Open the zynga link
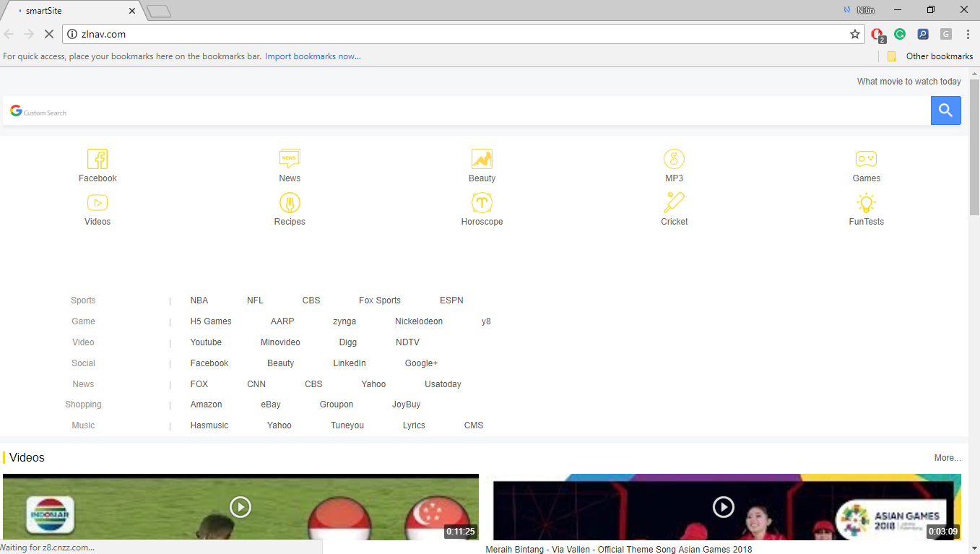Image resolution: width=980 pixels, height=554 pixels. tap(344, 321)
